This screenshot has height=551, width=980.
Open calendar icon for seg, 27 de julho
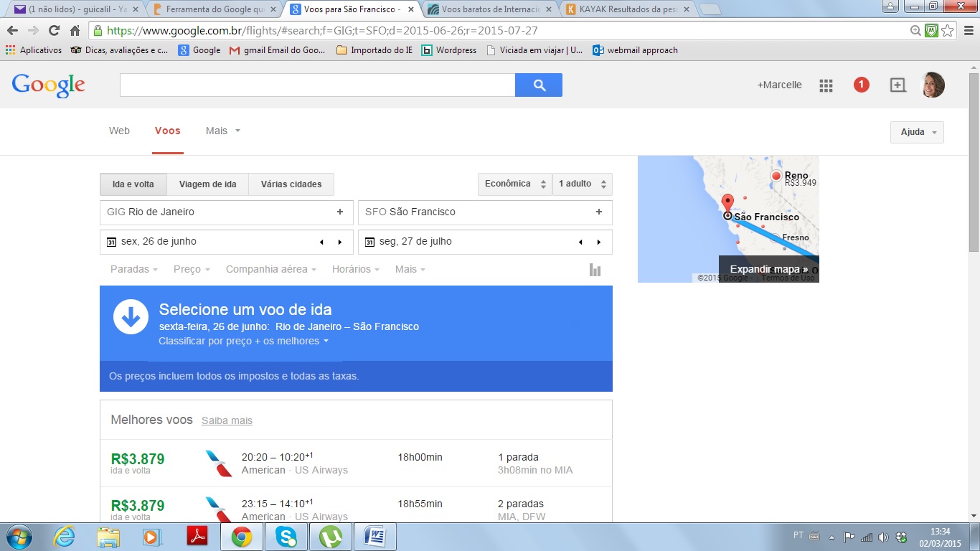(x=369, y=242)
